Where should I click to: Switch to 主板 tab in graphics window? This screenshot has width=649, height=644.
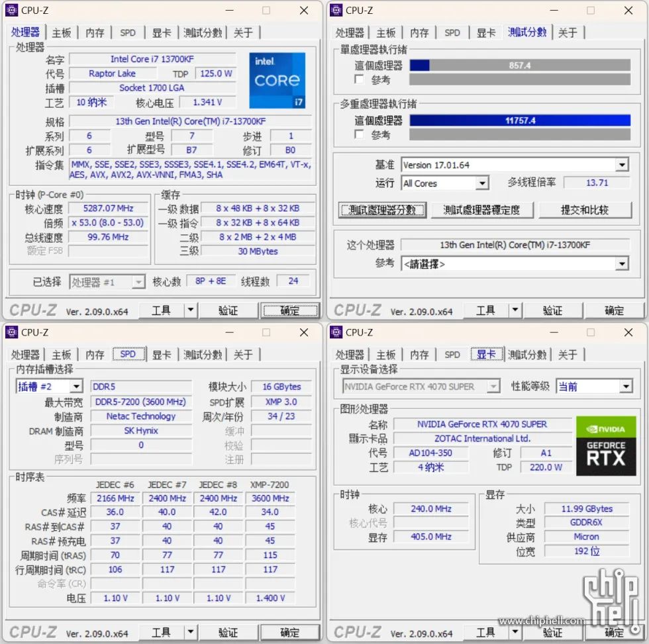[x=386, y=355]
